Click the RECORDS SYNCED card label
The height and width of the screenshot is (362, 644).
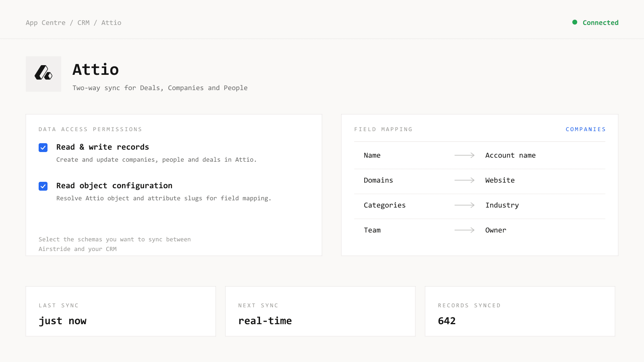pos(469,305)
